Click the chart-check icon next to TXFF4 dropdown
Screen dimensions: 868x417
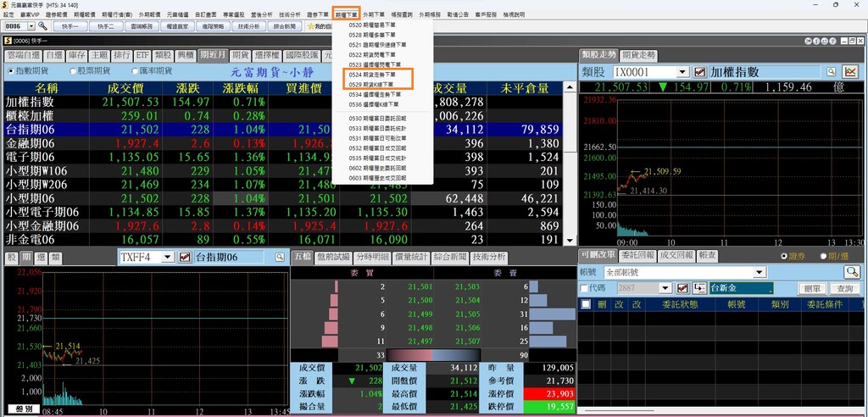click(185, 257)
